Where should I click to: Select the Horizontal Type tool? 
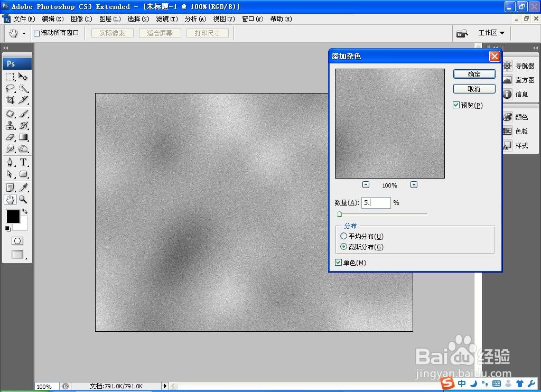tap(23, 162)
